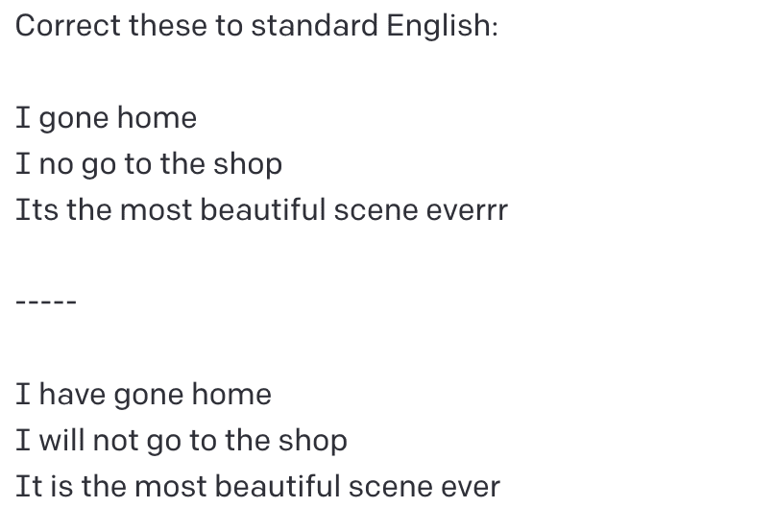The height and width of the screenshot is (532, 776).
Task: Click the word 'have' in the corrected sentence
Action: click(x=72, y=395)
